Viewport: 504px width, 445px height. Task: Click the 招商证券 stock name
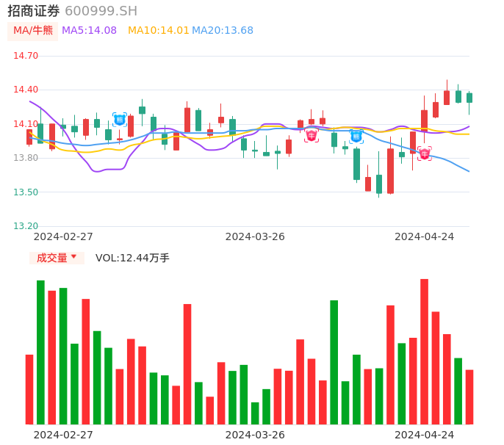pos(34,11)
